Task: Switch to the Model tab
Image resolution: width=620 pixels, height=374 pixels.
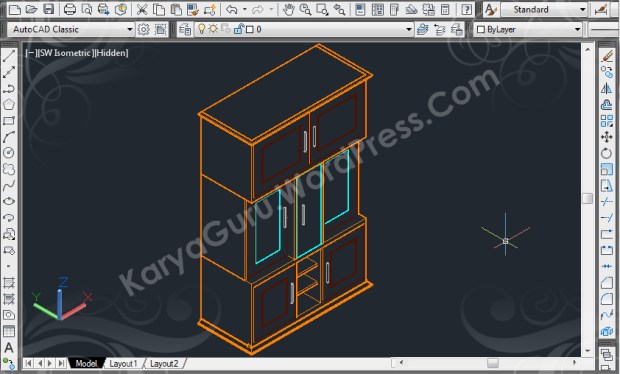Action: (86, 363)
